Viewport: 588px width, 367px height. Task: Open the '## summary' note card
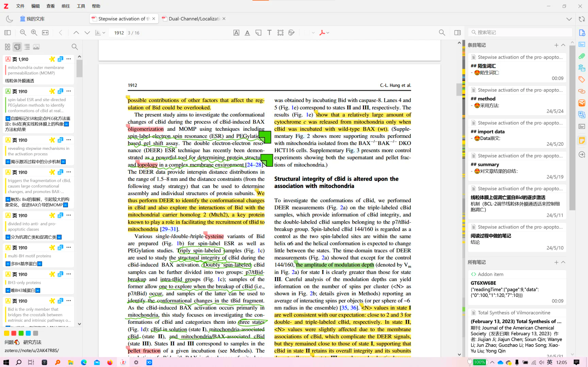click(517, 166)
